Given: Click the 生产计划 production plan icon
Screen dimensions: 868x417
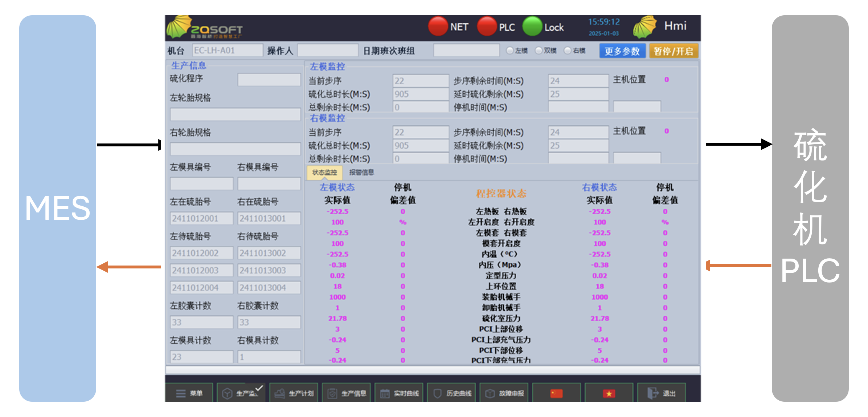Looking at the screenshot, I should point(280,393).
